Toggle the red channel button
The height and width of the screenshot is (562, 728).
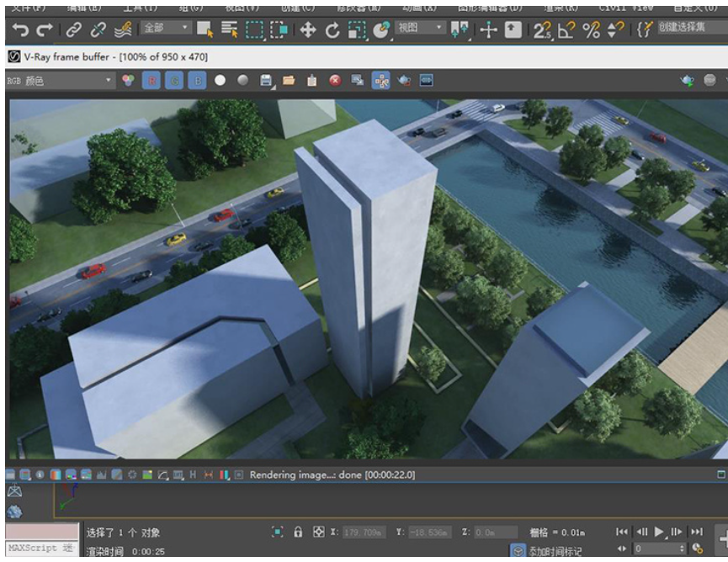point(152,81)
